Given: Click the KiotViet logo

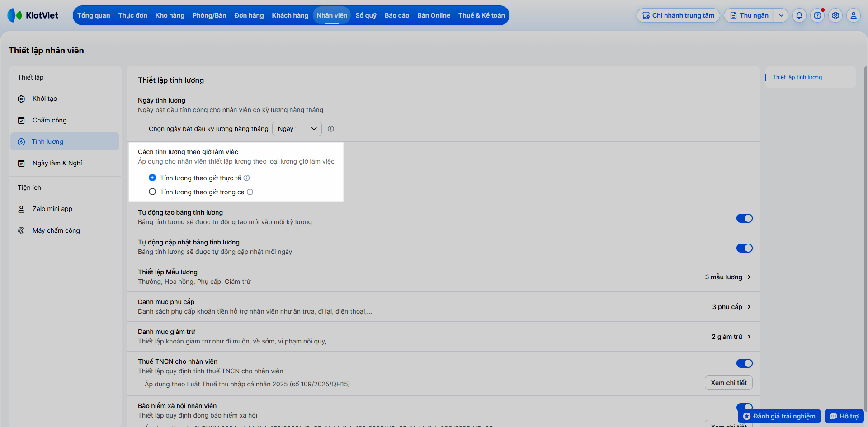Looking at the screenshot, I should point(33,15).
